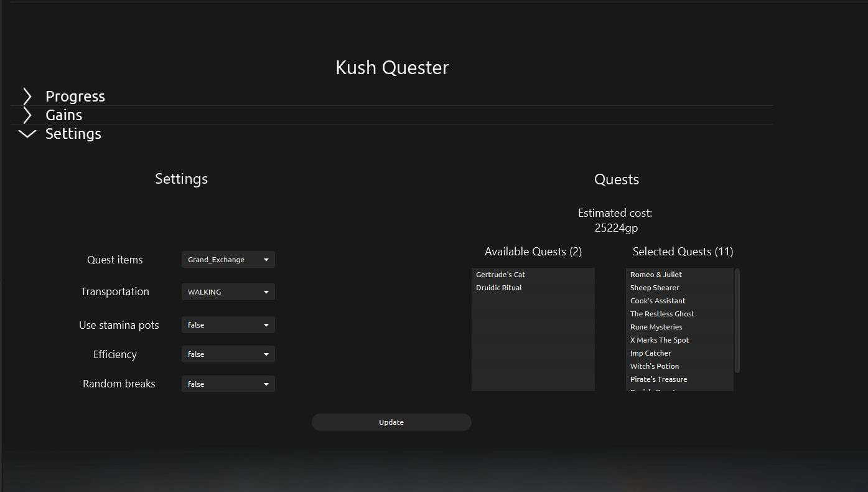Screen dimensions: 868x492
Task: Expand the Progress section chevron
Action: point(27,97)
